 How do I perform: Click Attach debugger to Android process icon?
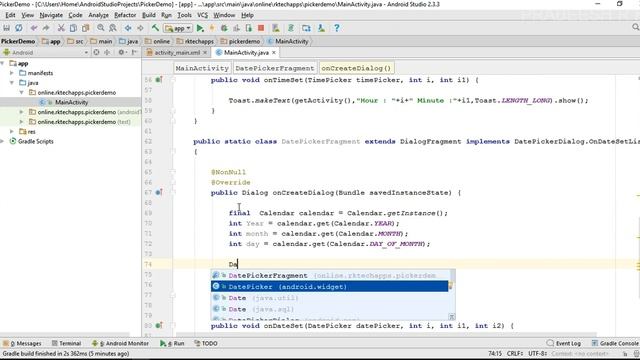(x=249, y=28)
